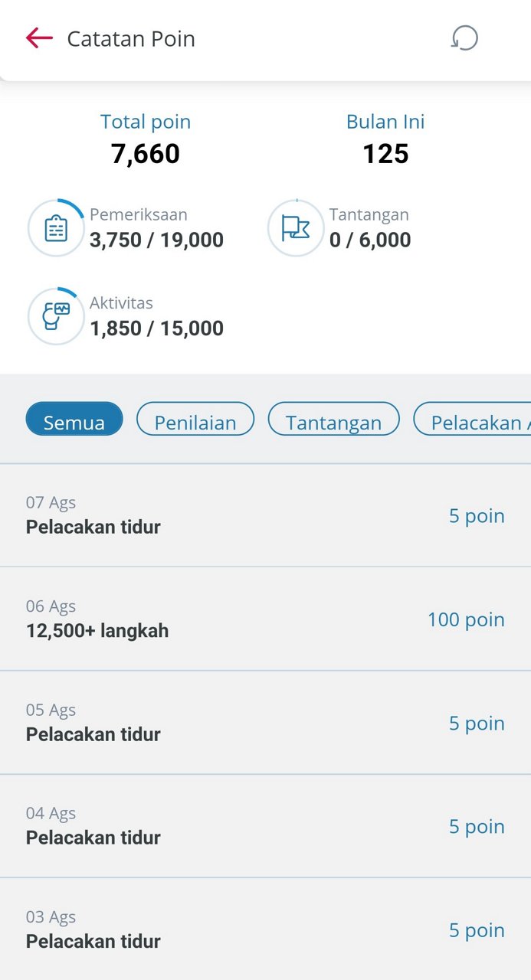Screen dimensions: 531x980
Task: Switch to the Penilaian filter
Action: click(x=195, y=420)
